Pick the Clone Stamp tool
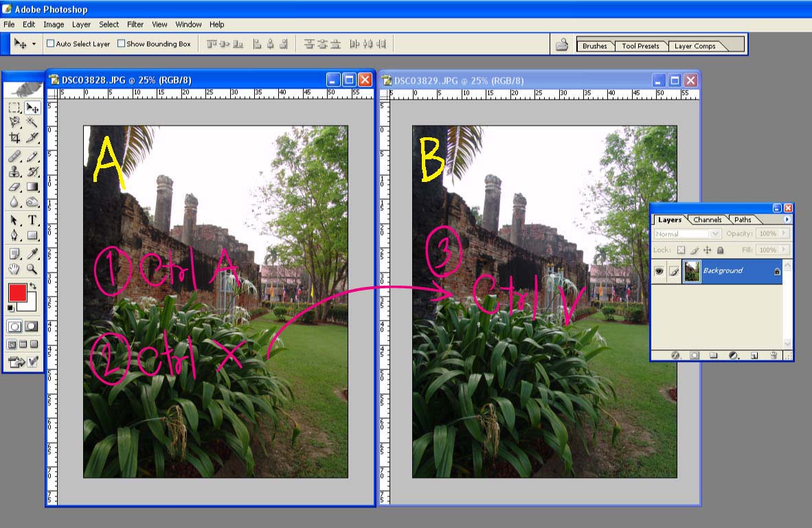 point(14,172)
